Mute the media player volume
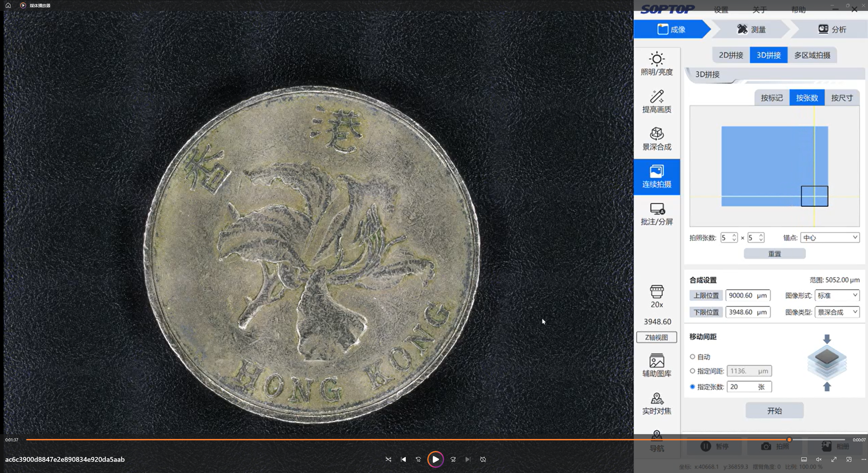Viewport: 868px width, 473px height. (x=819, y=459)
